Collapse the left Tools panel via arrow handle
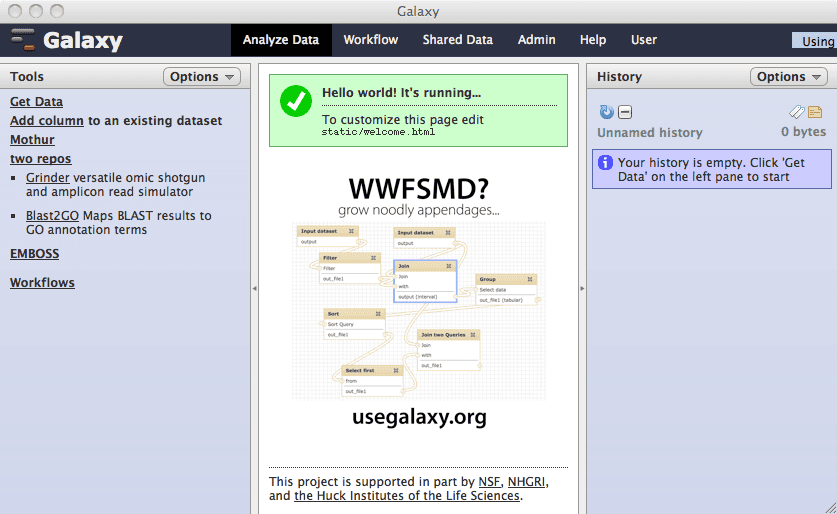This screenshot has width=837, height=514. point(254,288)
